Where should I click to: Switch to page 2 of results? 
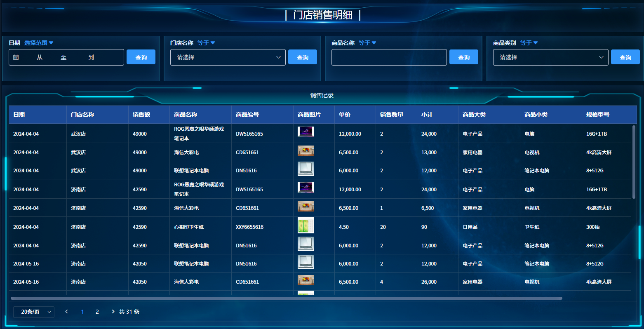pyautogui.click(x=97, y=312)
